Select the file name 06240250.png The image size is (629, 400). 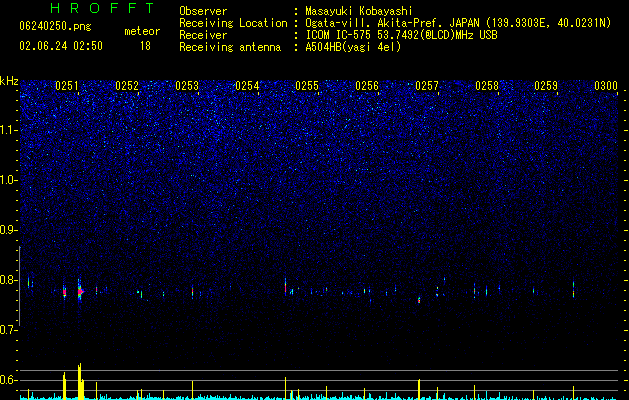pos(55,27)
